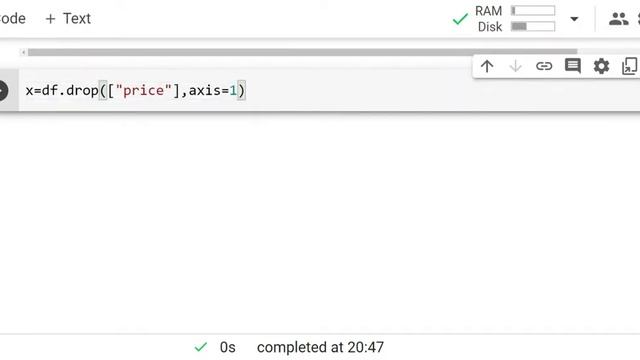Click the 0s execution time text

tap(227, 347)
